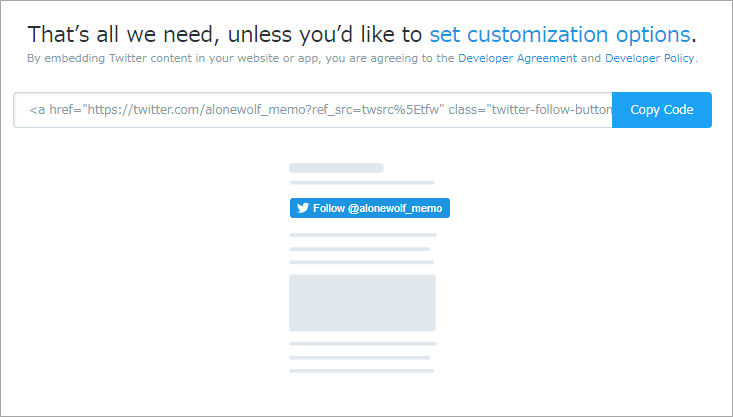Click placeholder line directly under gray image block
The height and width of the screenshot is (417, 733).
[x=363, y=344]
